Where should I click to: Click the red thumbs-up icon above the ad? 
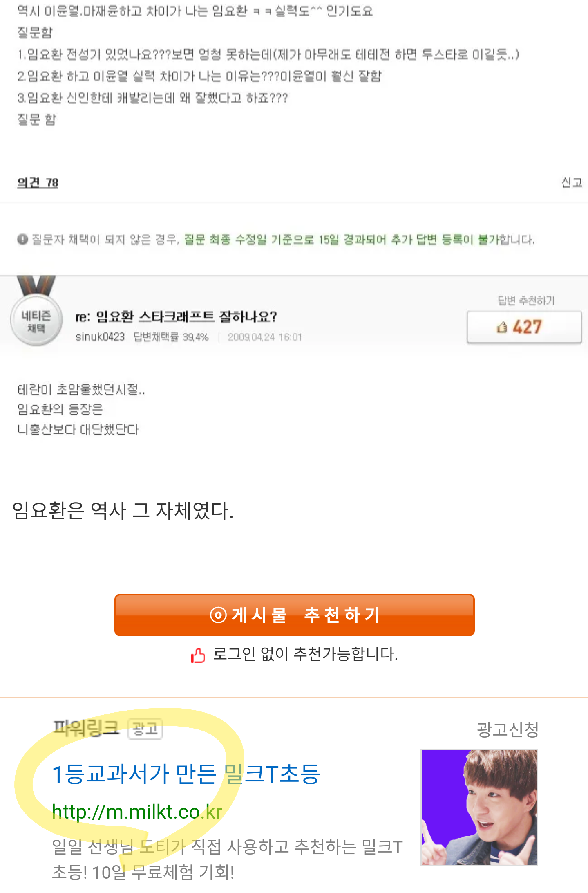click(x=198, y=655)
